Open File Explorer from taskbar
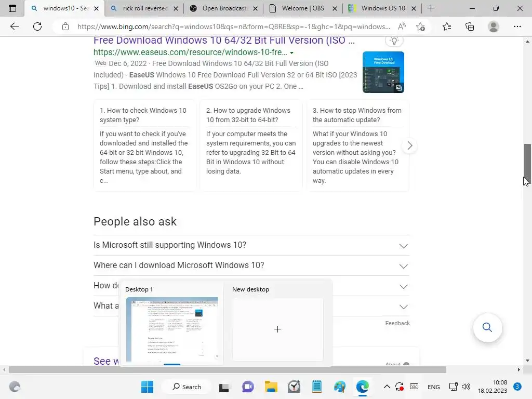This screenshot has width=532, height=399. (271, 387)
